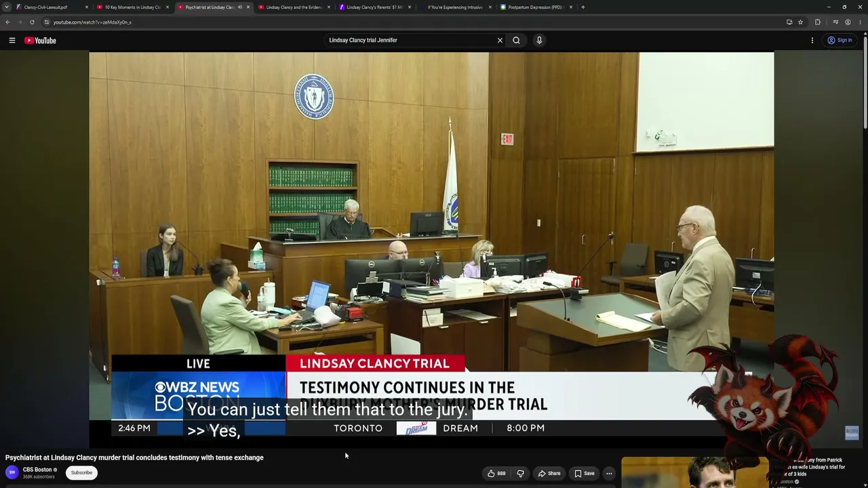Bookmark this page with the star

[800, 22]
